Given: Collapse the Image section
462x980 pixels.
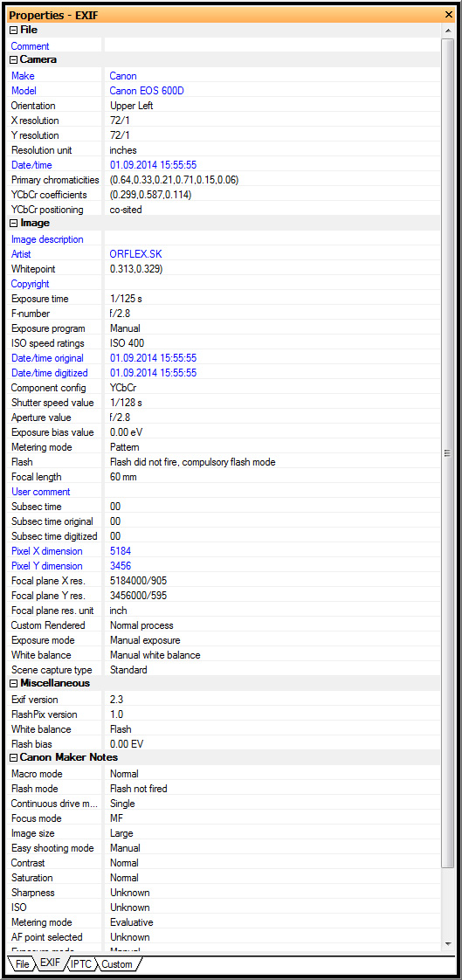Looking at the screenshot, I should (x=13, y=223).
